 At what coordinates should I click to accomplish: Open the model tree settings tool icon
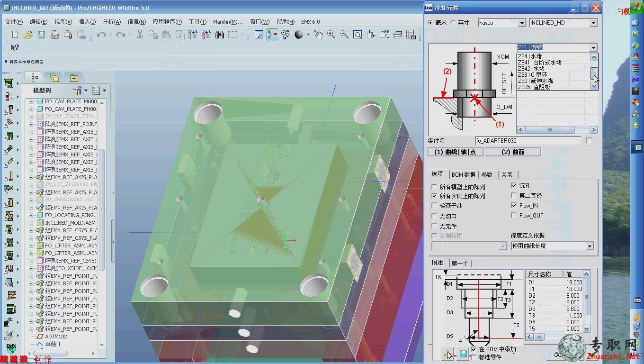tap(78, 90)
